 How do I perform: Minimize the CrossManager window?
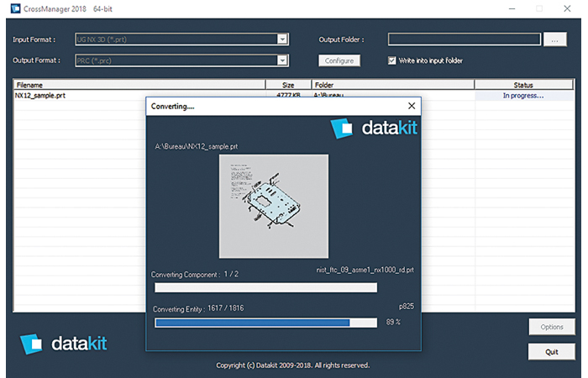pyautogui.click(x=512, y=8)
